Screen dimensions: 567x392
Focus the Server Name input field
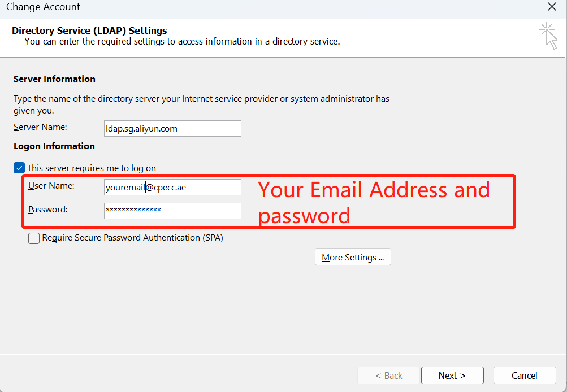[172, 129]
